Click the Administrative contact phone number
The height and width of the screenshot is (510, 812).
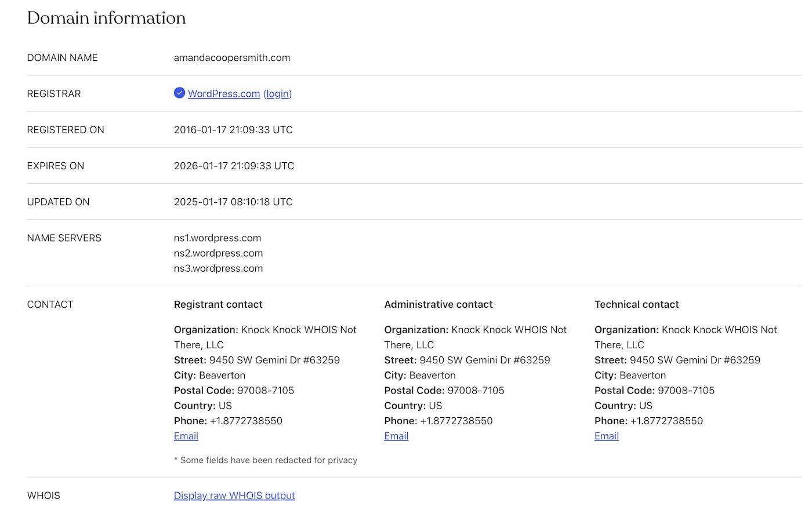pyautogui.click(x=456, y=421)
